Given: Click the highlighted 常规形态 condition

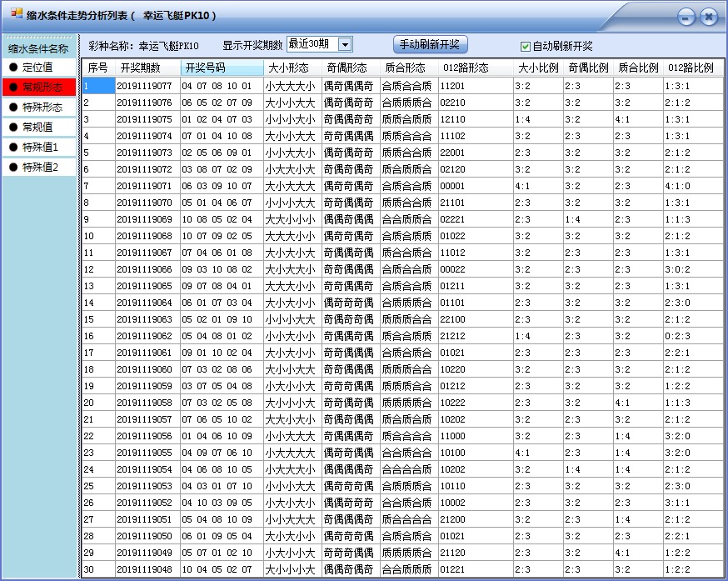Looking at the screenshot, I should [37, 86].
